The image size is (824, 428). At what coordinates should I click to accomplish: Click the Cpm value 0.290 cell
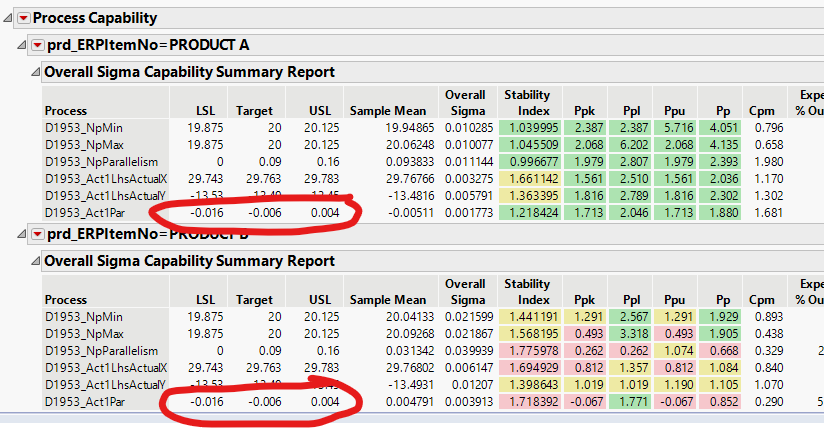coord(768,402)
